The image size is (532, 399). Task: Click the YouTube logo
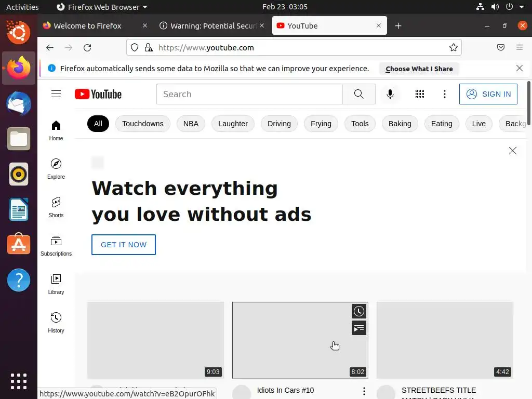(x=98, y=94)
